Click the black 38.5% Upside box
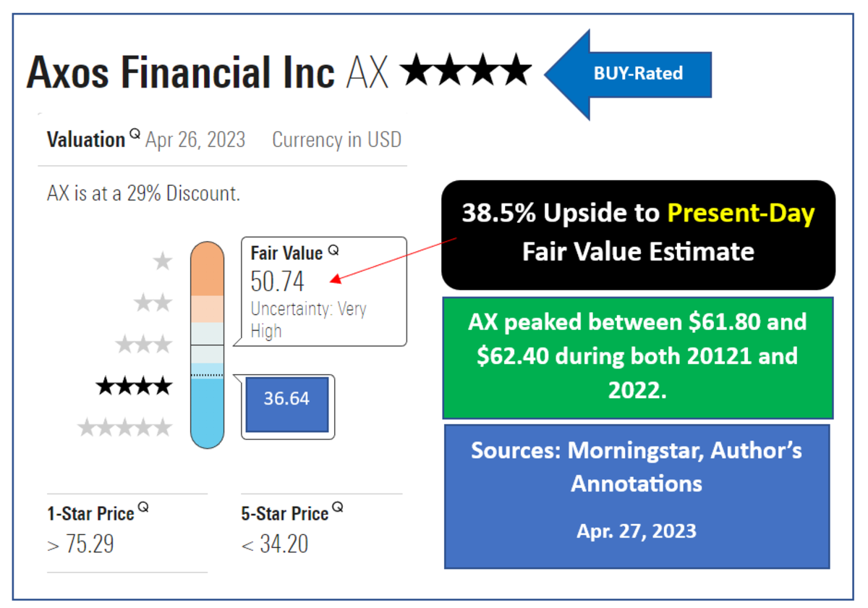Screen dimensions: 868x608 (x=638, y=233)
